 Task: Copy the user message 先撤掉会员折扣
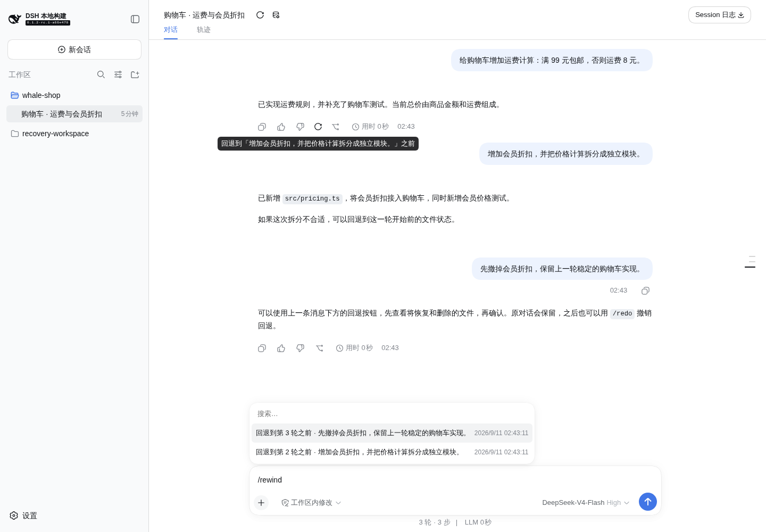(646, 290)
